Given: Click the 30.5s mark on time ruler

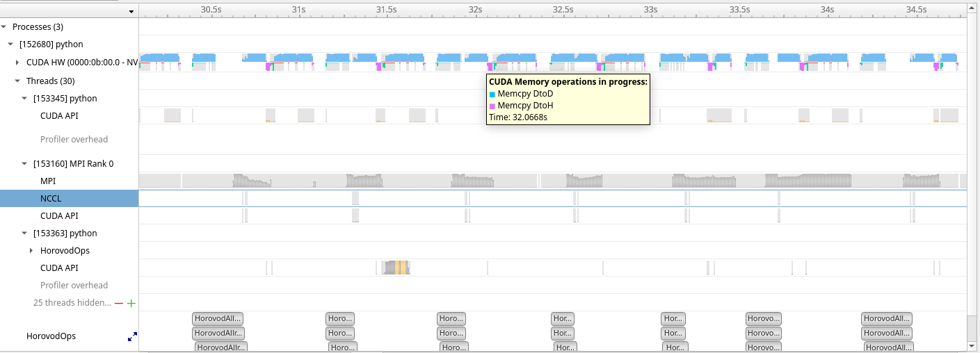Looking at the screenshot, I should point(211,10).
